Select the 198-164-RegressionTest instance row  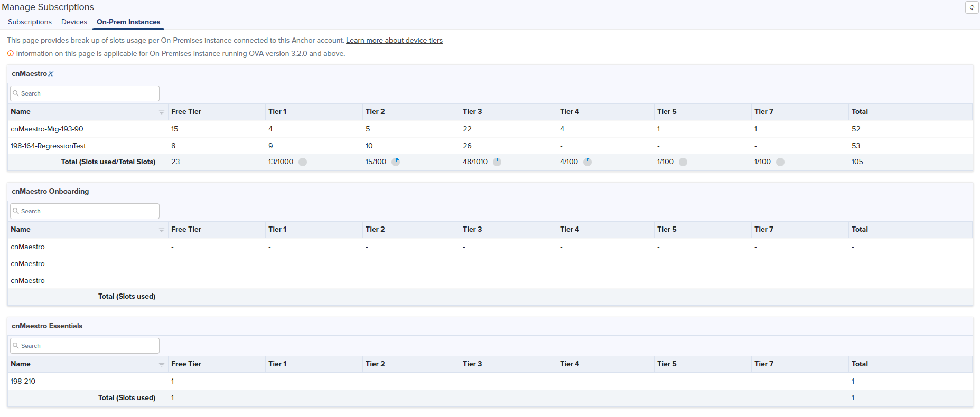click(490, 146)
